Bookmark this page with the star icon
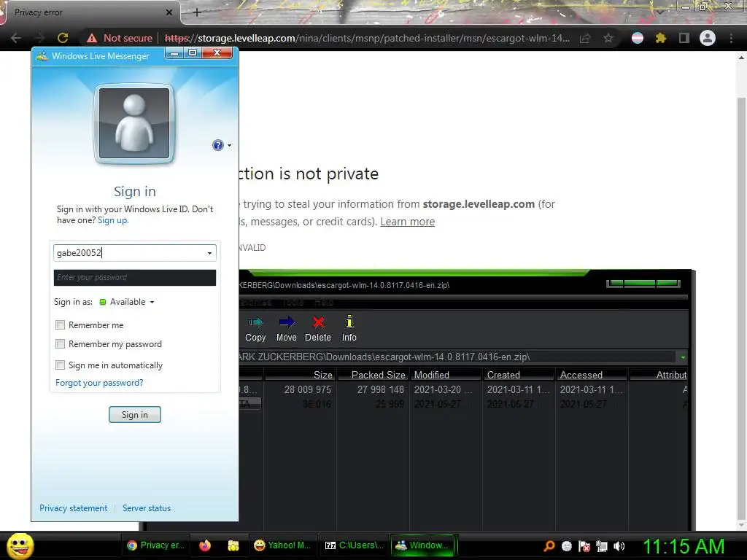747x560 pixels. point(608,38)
